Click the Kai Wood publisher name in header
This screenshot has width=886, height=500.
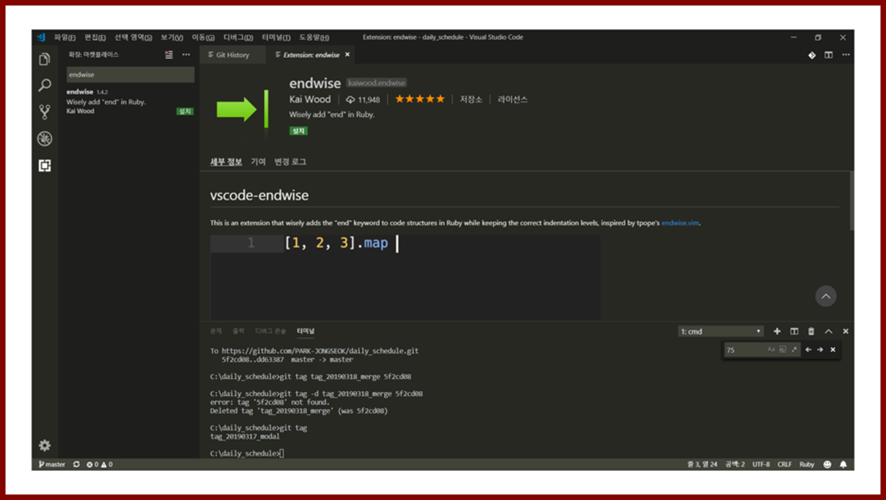pos(310,99)
